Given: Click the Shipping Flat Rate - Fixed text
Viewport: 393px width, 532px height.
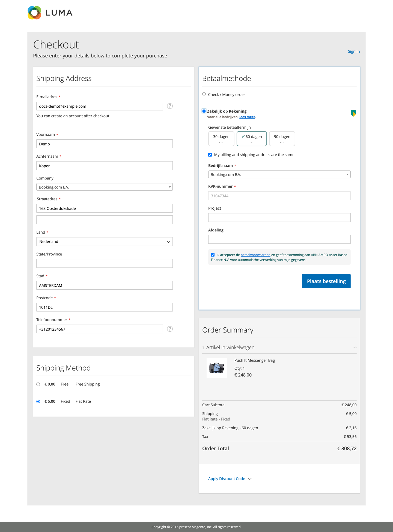Looking at the screenshot, I should click(x=216, y=419).
